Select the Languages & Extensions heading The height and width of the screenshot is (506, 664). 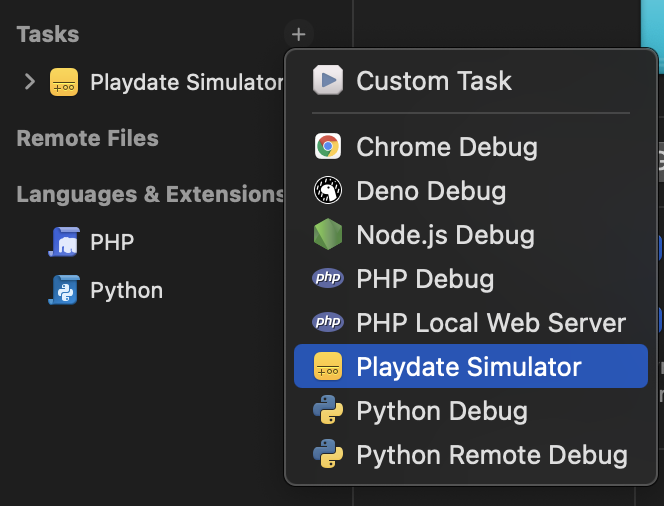point(150,194)
